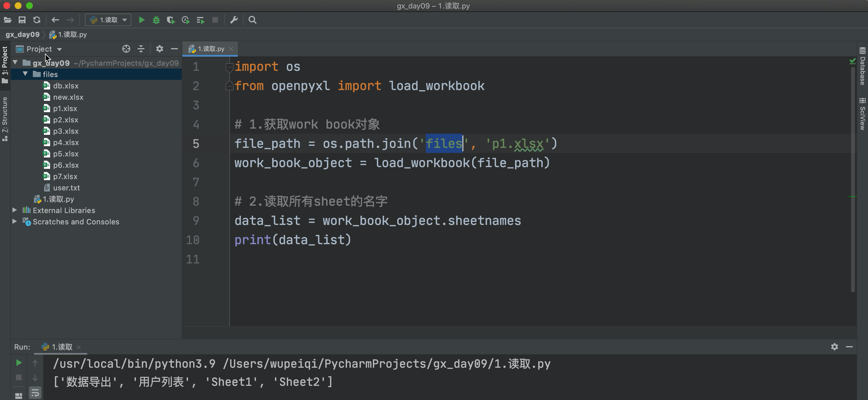Run with Coverage icon in toolbar

click(171, 20)
